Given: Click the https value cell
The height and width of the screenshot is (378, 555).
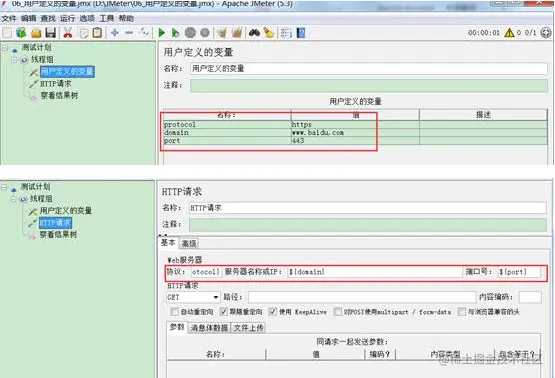Looking at the screenshot, I should click(355, 125).
